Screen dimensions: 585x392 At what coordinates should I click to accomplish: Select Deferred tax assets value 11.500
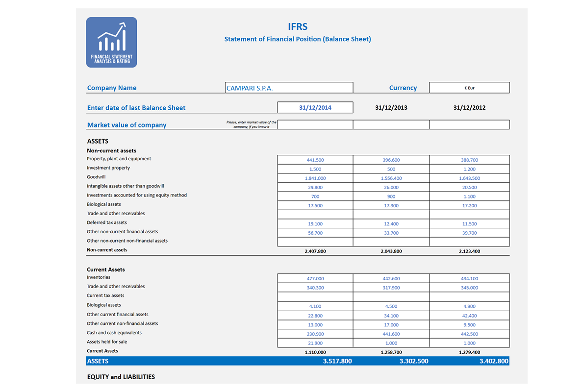point(469,224)
